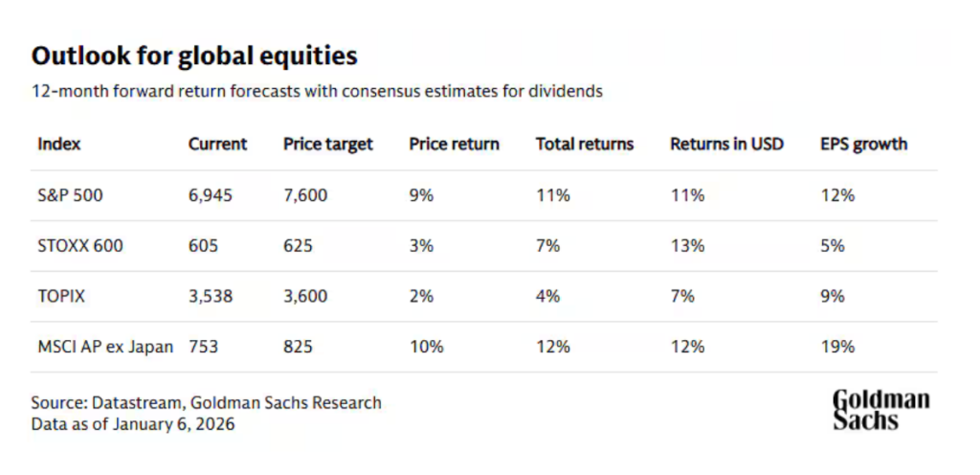
Task: Click the STOXX 600 13% USD return
Action: [x=687, y=246]
